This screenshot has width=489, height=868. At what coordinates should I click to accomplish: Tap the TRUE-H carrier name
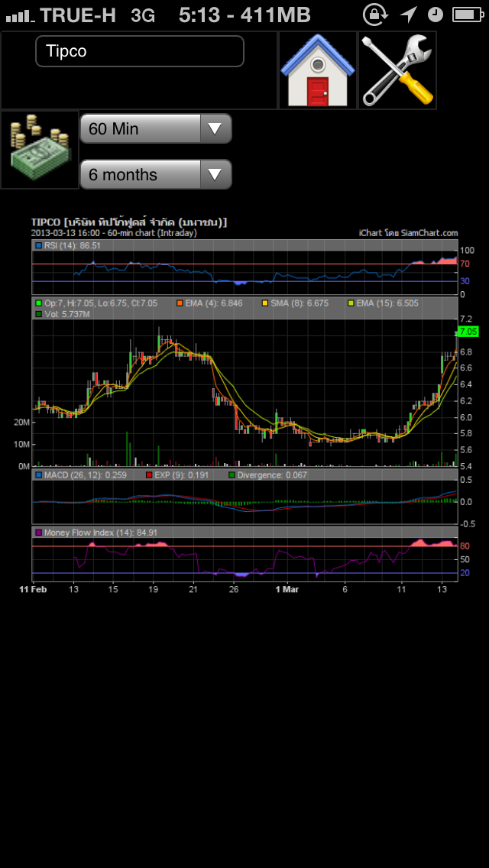77,15
